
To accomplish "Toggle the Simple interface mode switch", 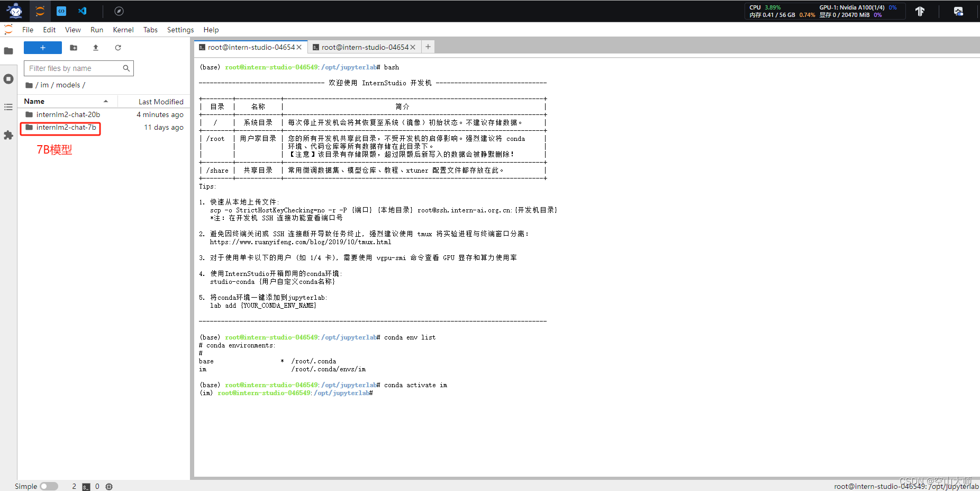I will (x=49, y=486).
